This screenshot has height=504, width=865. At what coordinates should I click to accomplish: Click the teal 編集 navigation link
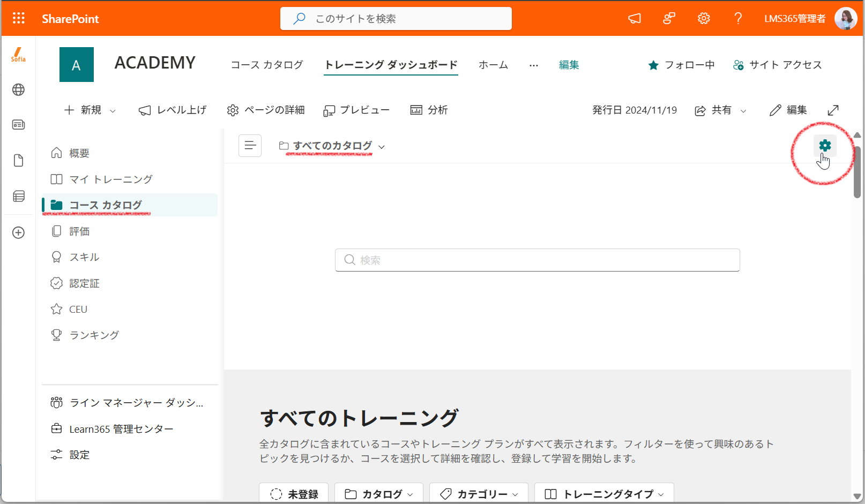[569, 65]
